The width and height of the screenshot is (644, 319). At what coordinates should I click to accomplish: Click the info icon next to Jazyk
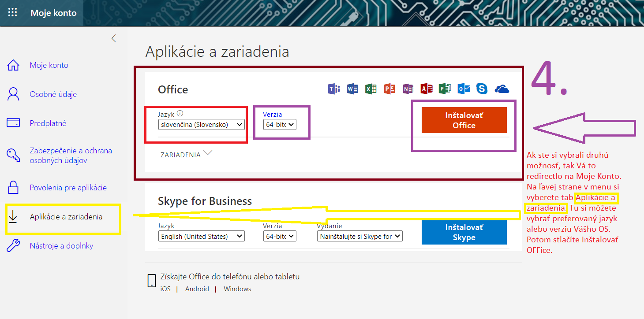pyautogui.click(x=180, y=114)
